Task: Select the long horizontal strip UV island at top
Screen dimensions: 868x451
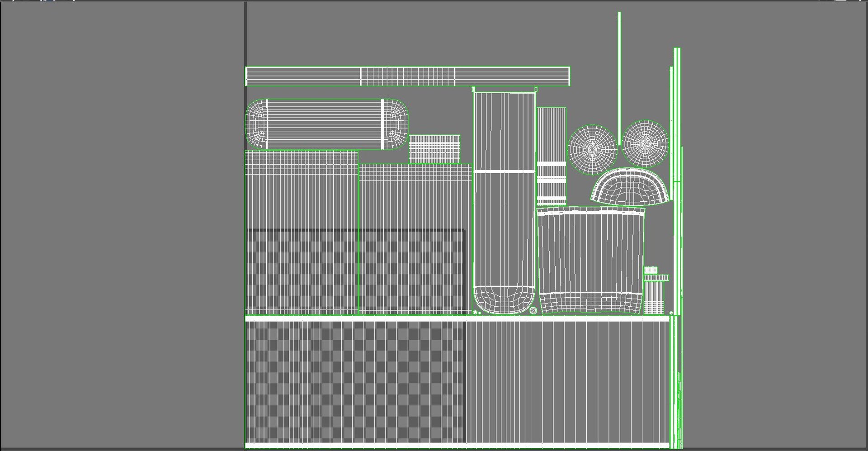Action: click(x=407, y=76)
